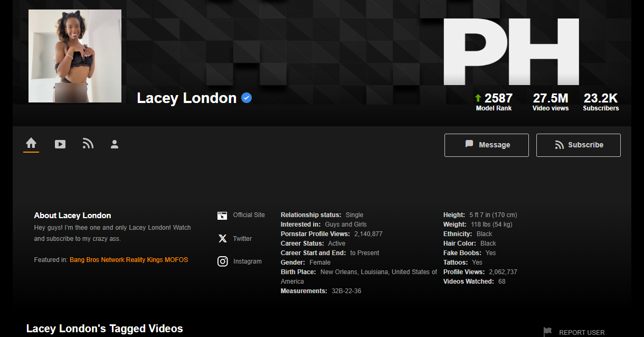
Task: Click the report flag icon
Action: [x=548, y=332]
